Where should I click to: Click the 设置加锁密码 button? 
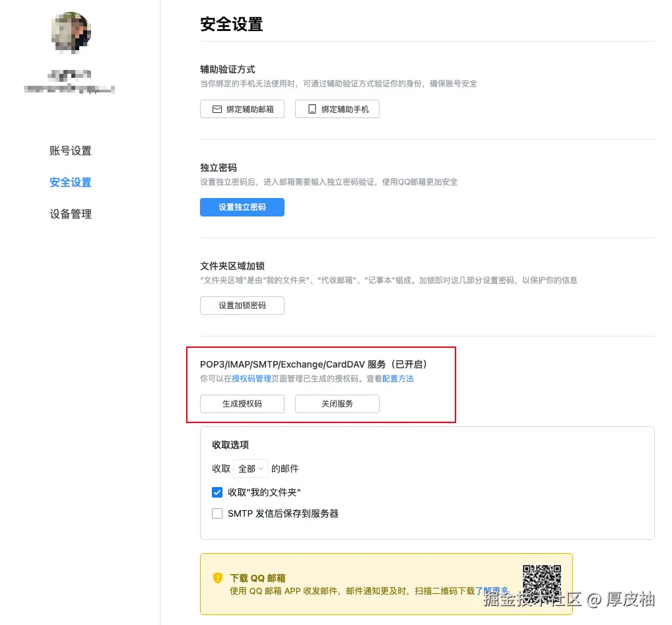click(x=242, y=306)
